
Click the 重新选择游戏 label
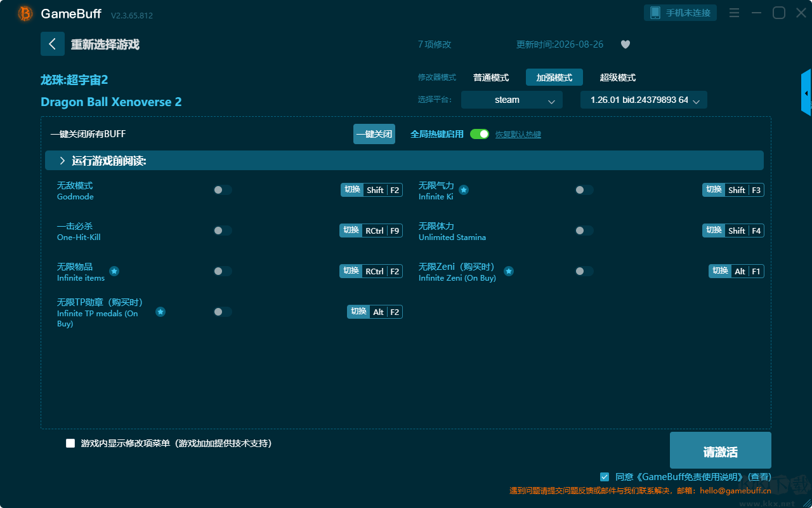pos(105,44)
